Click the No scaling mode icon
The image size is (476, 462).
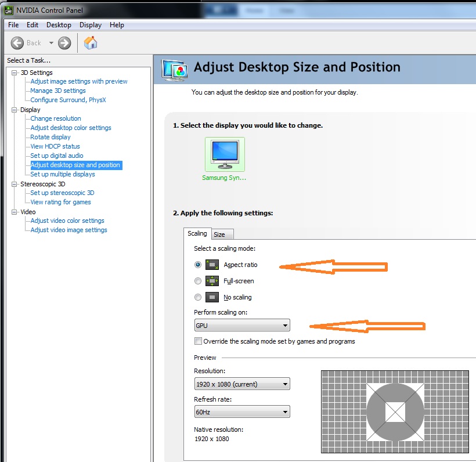[212, 297]
